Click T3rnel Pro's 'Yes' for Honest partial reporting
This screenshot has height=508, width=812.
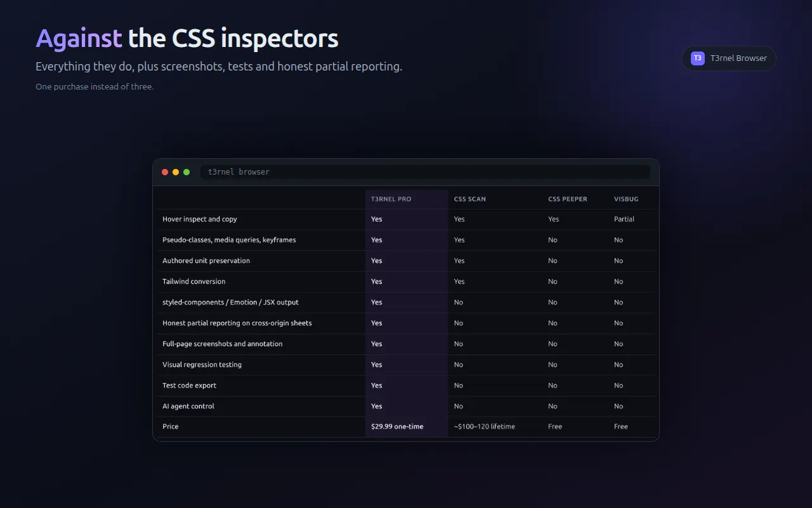click(377, 323)
